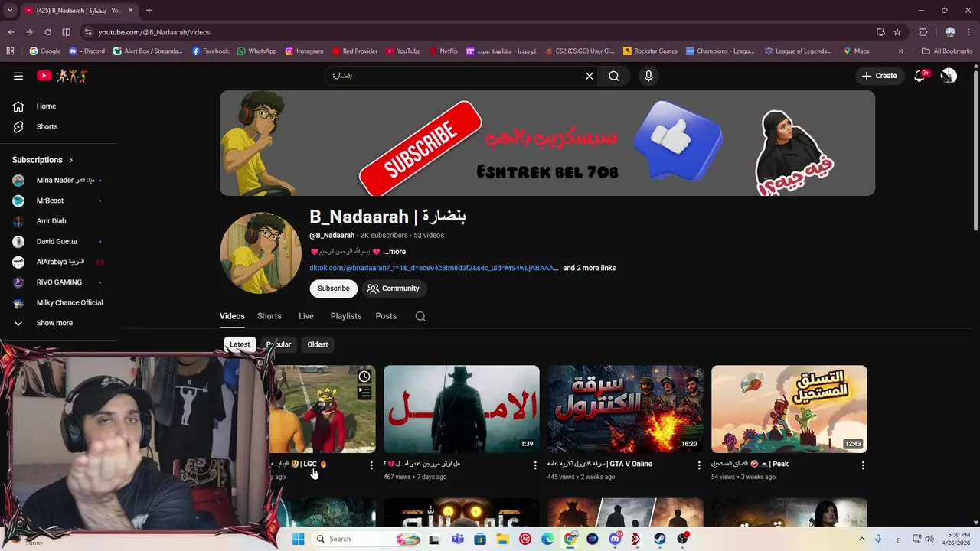Bookmark this page with the star icon

(897, 32)
